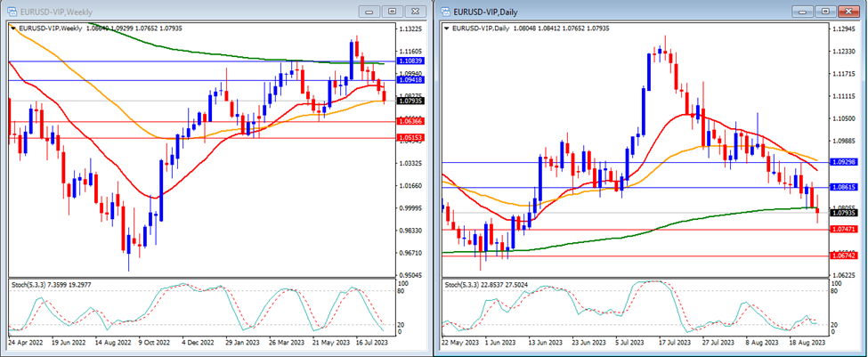The height and width of the screenshot is (357, 868).
Task: Select the 1.06742 red price label on Daily chart
Action: 844,256
